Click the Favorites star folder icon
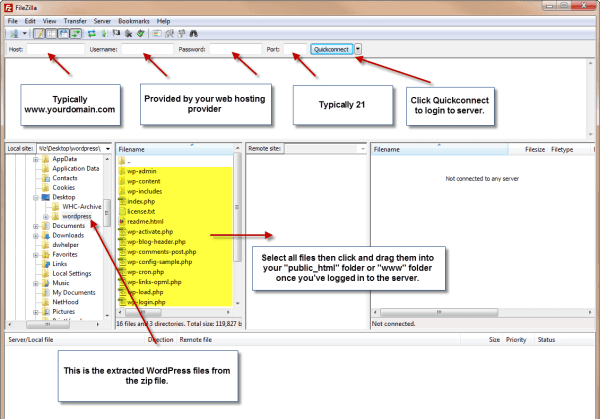The image size is (600, 419). [x=46, y=254]
